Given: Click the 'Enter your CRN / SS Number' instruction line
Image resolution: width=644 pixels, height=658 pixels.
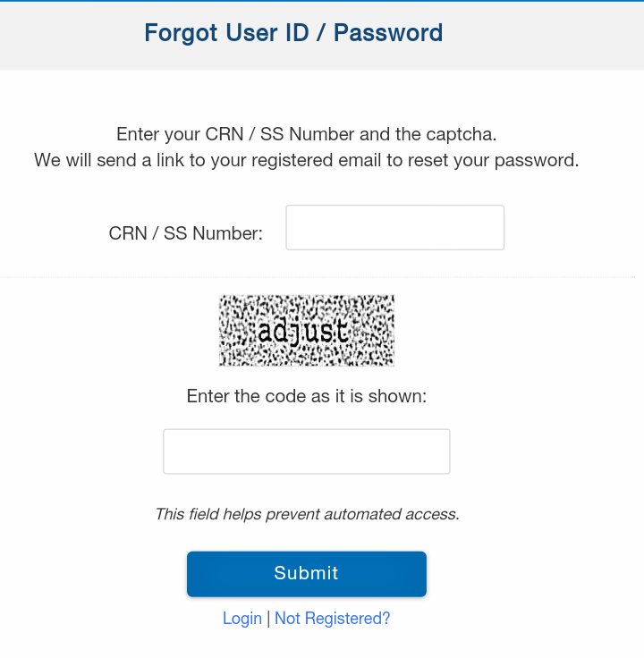Looking at the screenshot, I should pyautogui.click(x=307, y=134).
